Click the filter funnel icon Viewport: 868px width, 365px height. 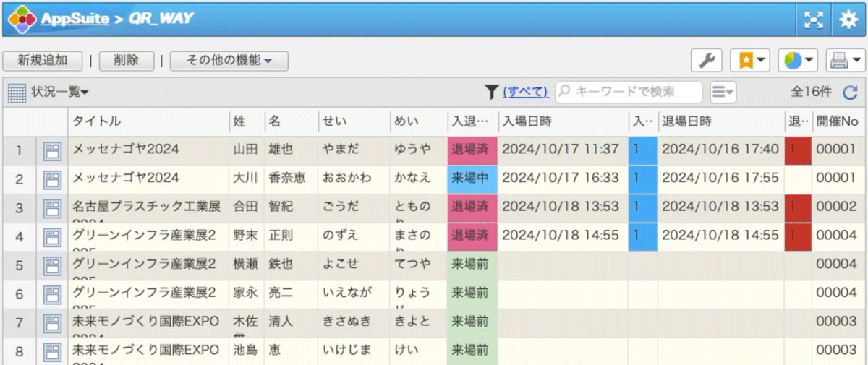coord(492,92)
